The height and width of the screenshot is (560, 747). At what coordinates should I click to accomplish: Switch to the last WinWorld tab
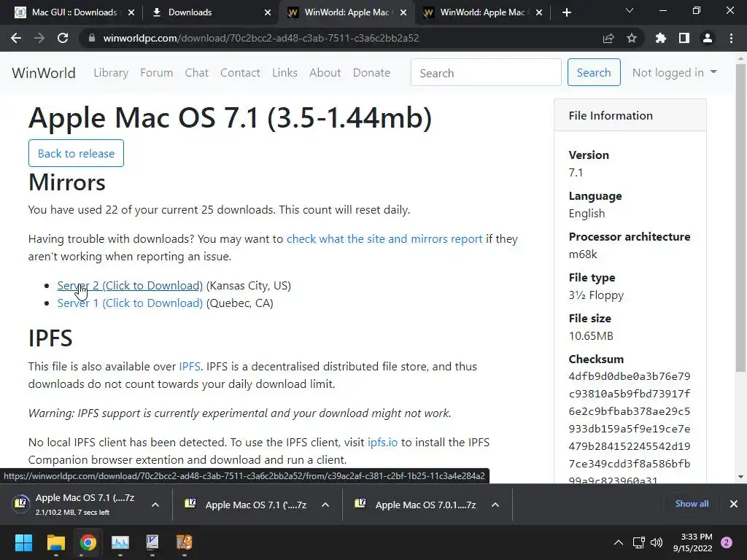coord(482,12)
